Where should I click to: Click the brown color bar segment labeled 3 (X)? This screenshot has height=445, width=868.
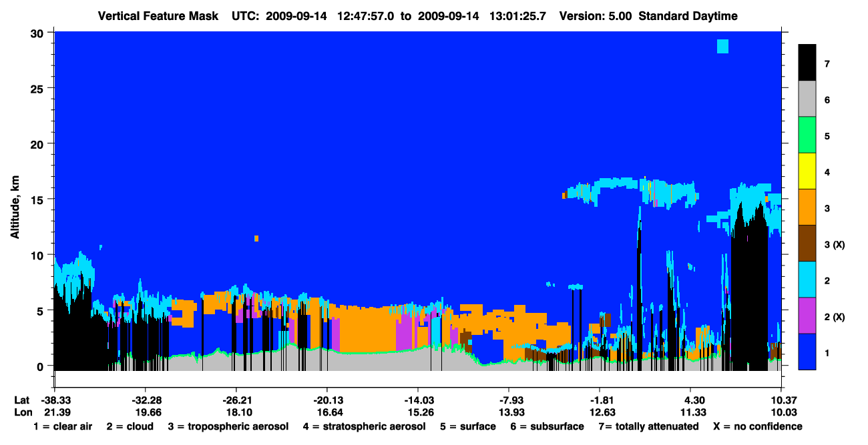(807, 243)
